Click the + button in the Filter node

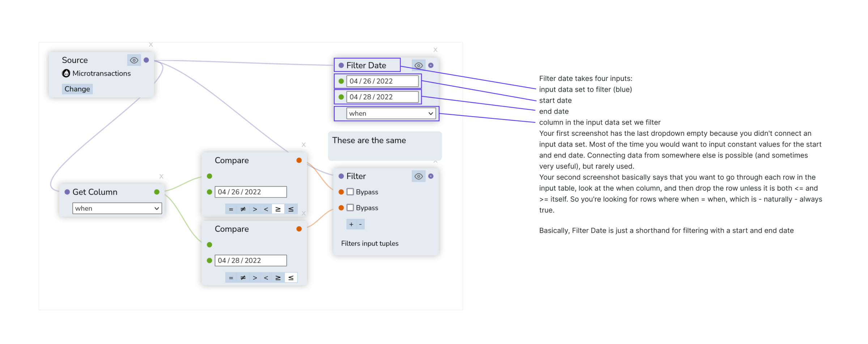(x=350, y=224)
